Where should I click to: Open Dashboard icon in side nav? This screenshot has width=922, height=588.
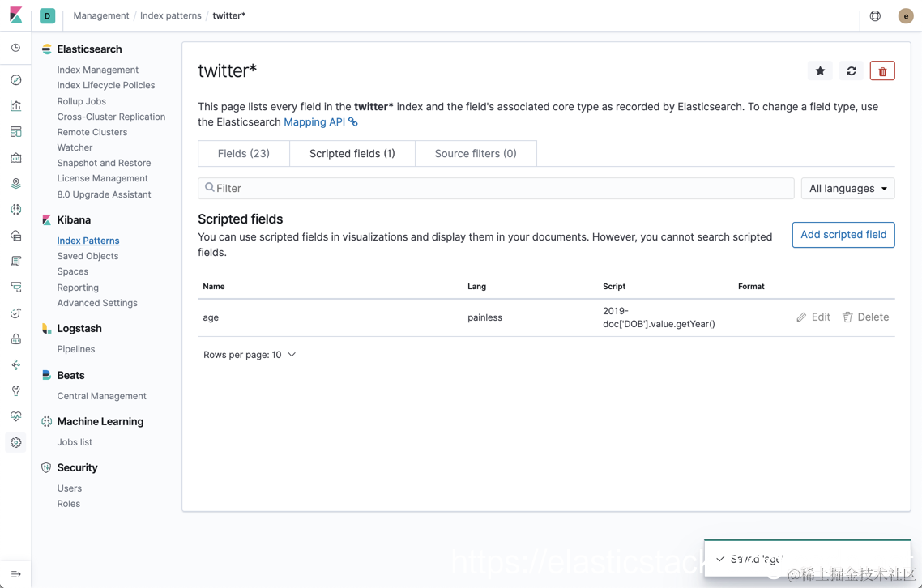[x=16, y=132]
